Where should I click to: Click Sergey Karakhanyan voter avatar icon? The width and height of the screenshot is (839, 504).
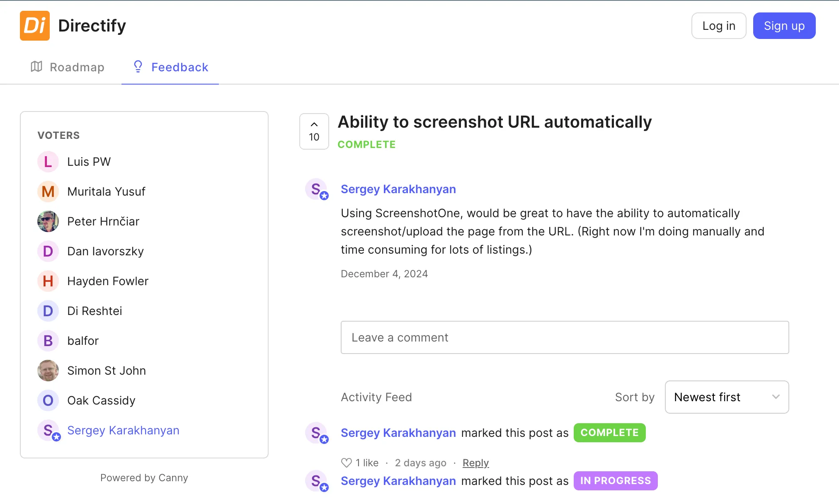(48, 430)
